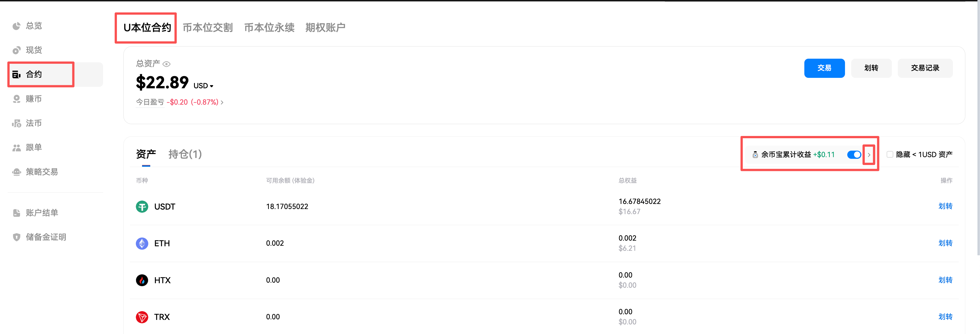The width and height of the screenshot is (980, 334).
Task: Click the spot trading sidebar icon
Action: point(16,50)
